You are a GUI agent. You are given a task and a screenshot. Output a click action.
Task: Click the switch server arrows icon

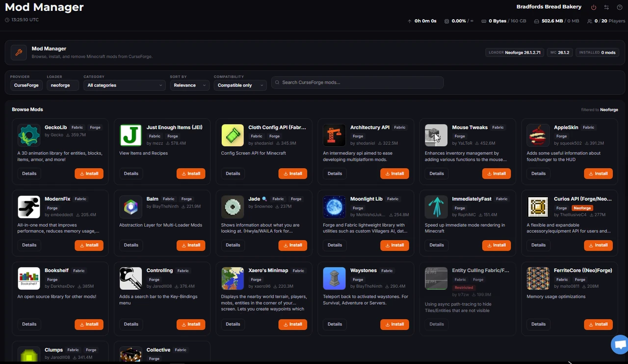606,7
